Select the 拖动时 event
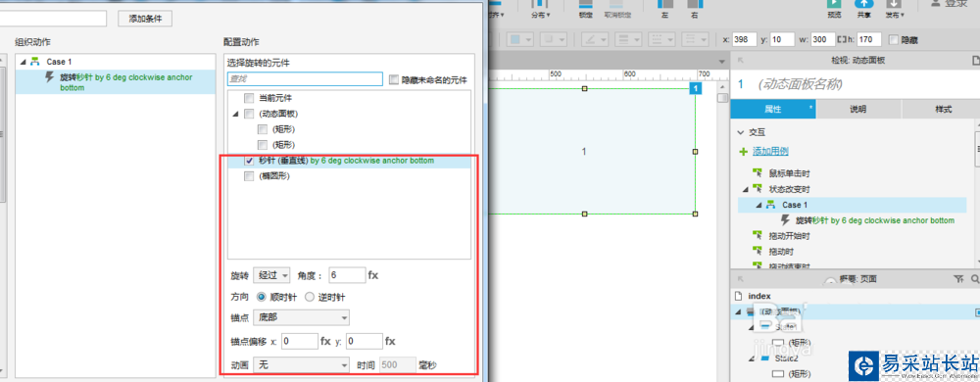 coord(781,252)
